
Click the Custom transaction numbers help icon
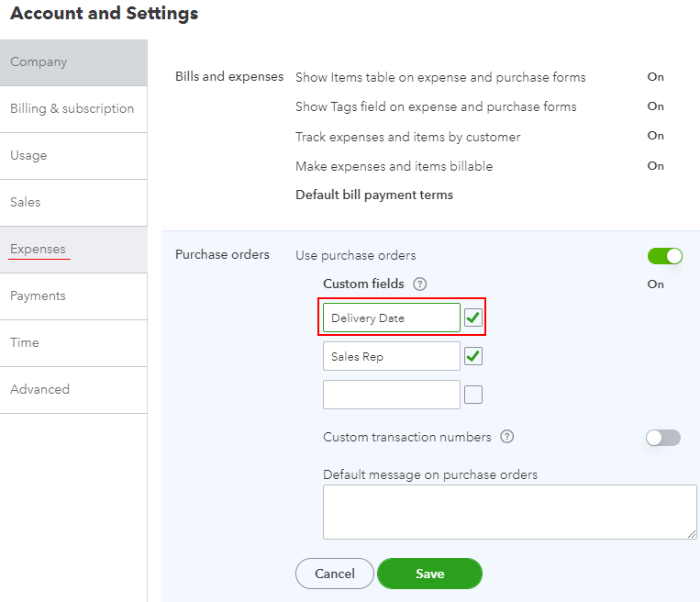tap(506, 437)
